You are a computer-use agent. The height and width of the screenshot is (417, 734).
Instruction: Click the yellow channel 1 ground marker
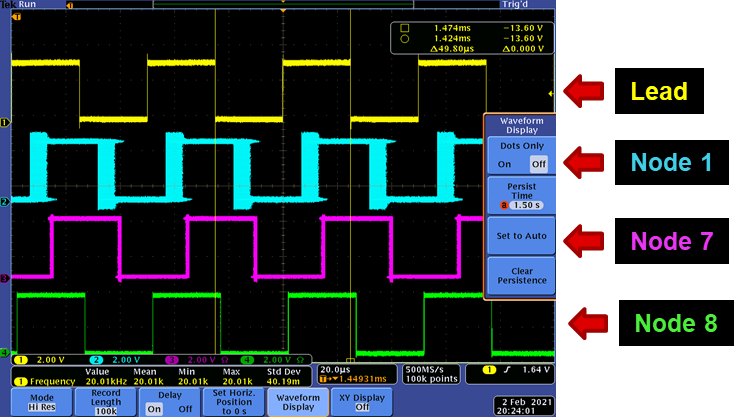(x=4, y=123)
